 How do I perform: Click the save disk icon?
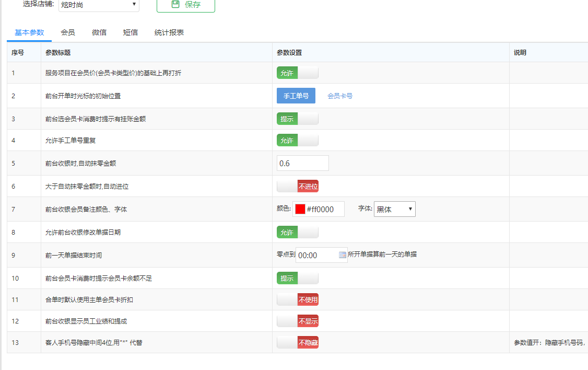coord(175,4)
